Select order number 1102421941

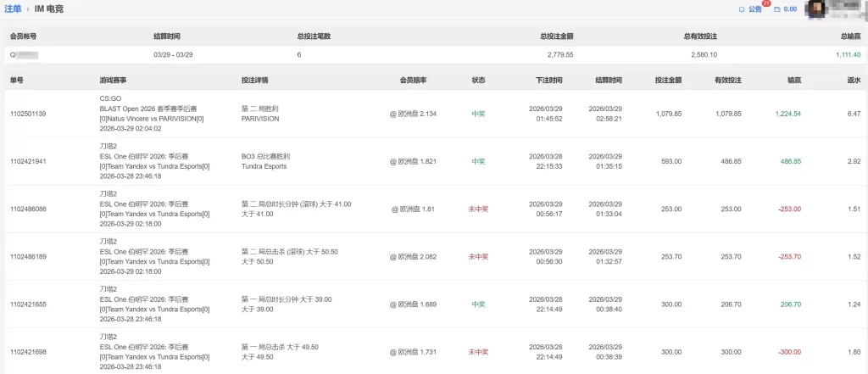coord(28,161)
